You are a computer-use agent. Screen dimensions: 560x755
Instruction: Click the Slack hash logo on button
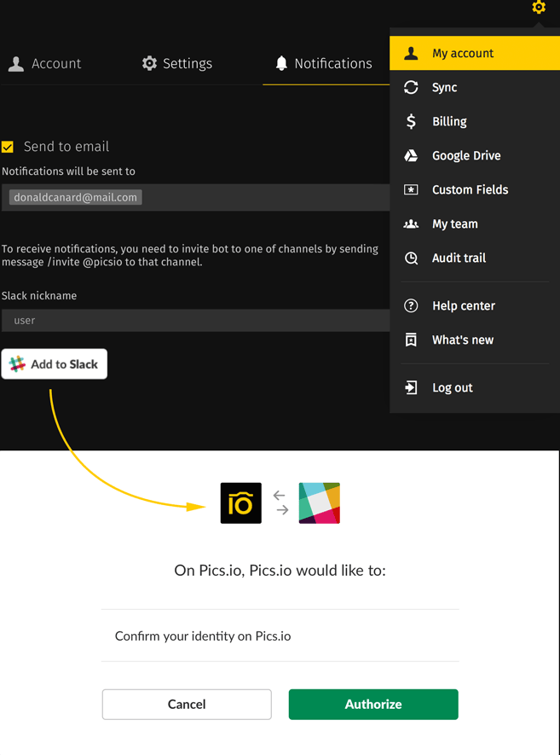tap(17, 364)
